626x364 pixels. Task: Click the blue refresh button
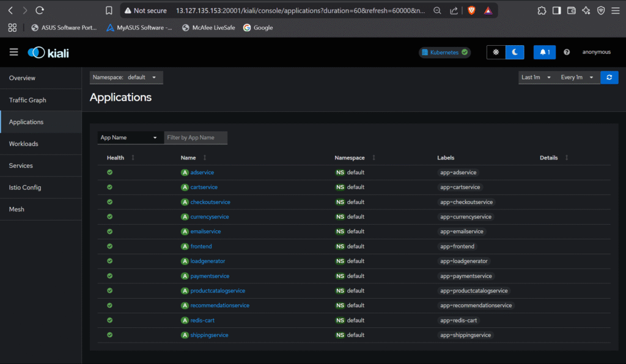(609, 78)
